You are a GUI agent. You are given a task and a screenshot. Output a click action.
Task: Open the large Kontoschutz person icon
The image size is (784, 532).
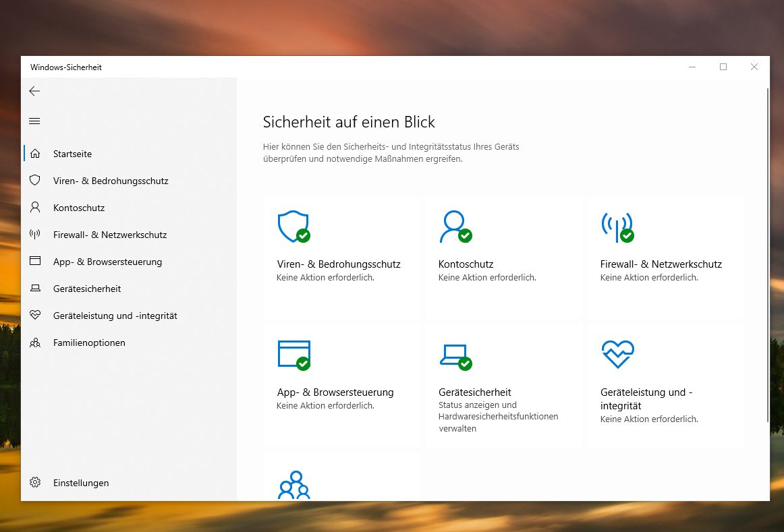(455, 227)
